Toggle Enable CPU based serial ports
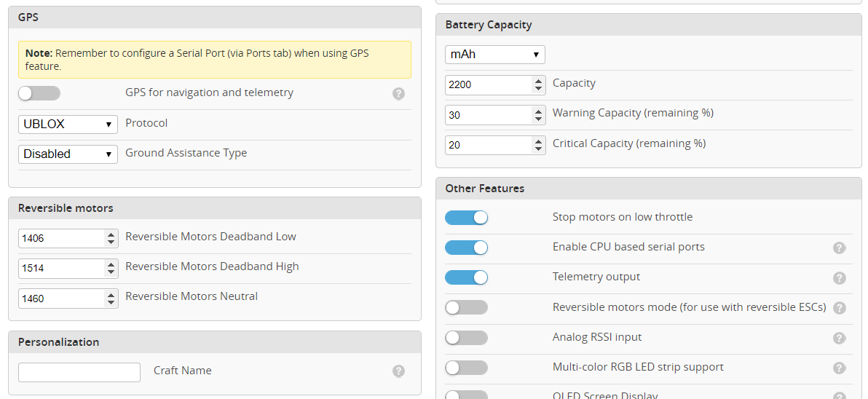The height and width of the screenshot is (399, 868). pos(466,248)
